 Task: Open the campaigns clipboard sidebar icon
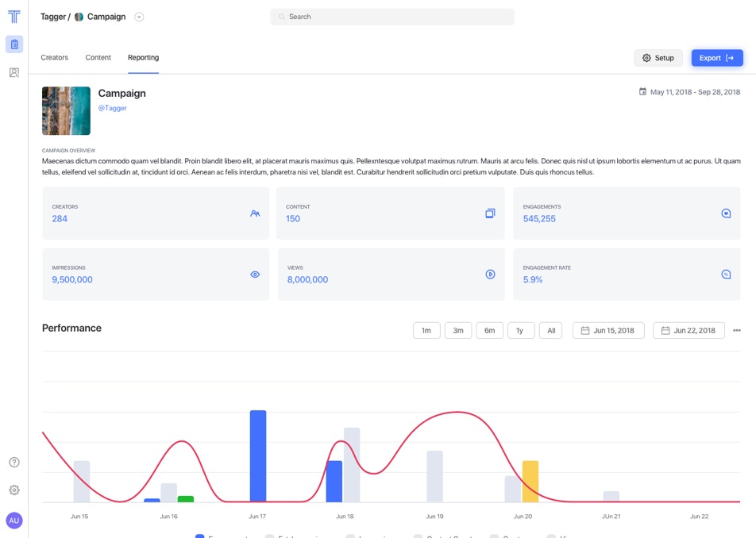[x=14, y=44]
